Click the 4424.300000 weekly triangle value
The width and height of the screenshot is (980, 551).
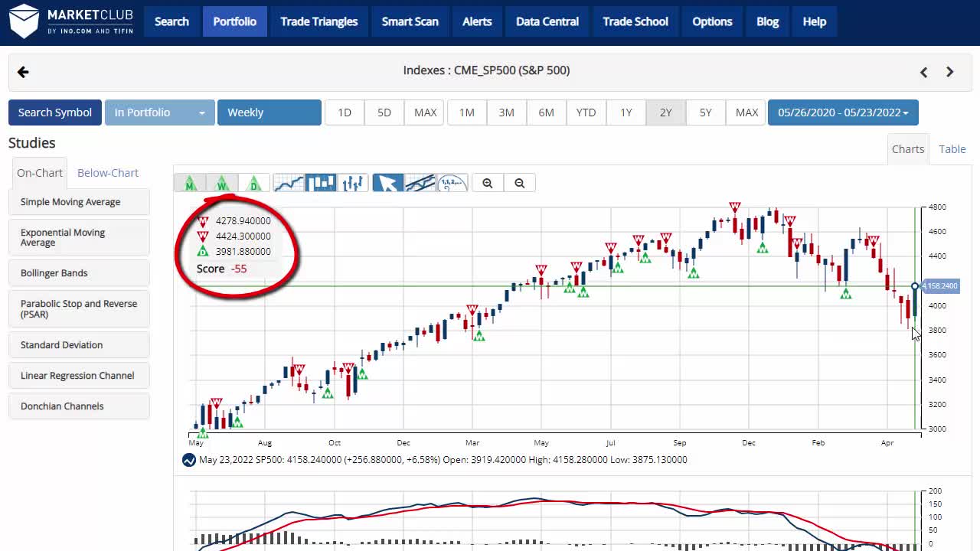click(243, 236)
